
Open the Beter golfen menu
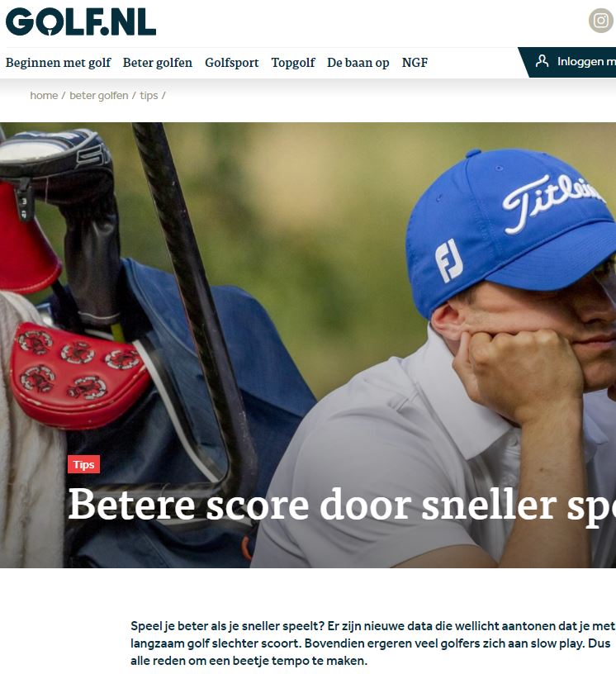(x=158, y=63)
